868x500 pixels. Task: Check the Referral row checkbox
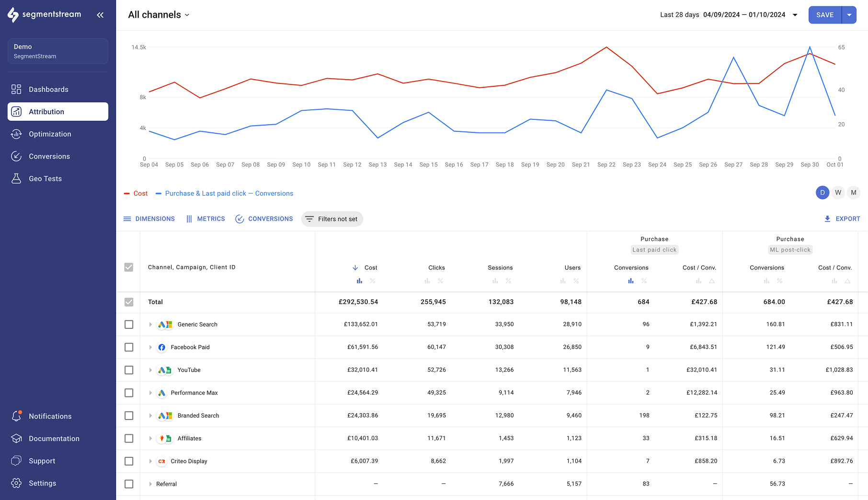click(129, 484)
